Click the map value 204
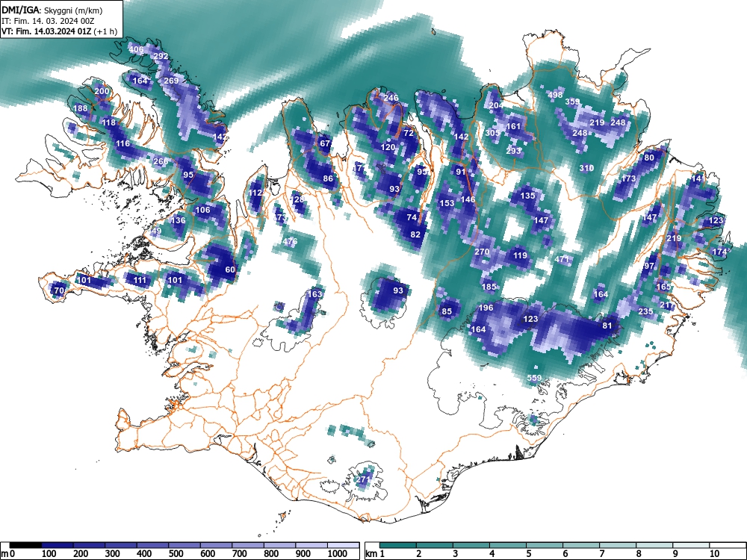This screenshot has width=747, height=560. coord(496,105)
